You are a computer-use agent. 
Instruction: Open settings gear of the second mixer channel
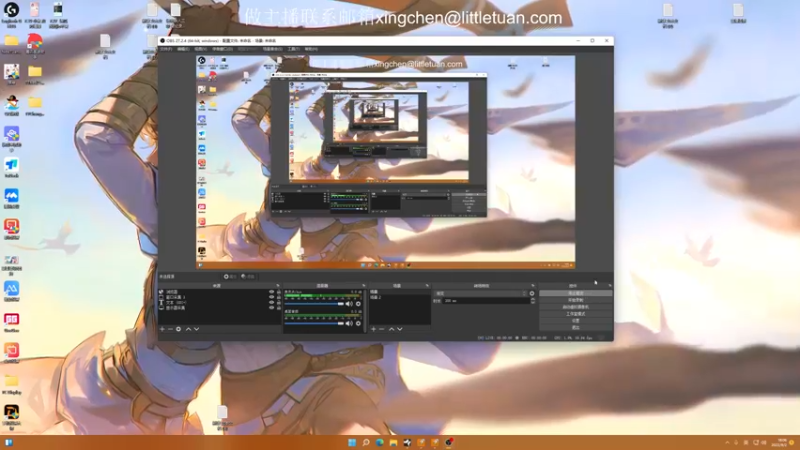coord(358,323)
